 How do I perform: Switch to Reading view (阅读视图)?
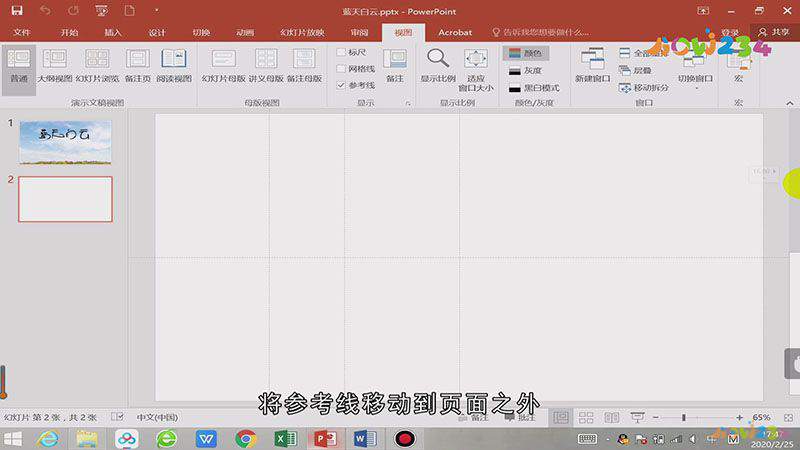pos(174,67)
